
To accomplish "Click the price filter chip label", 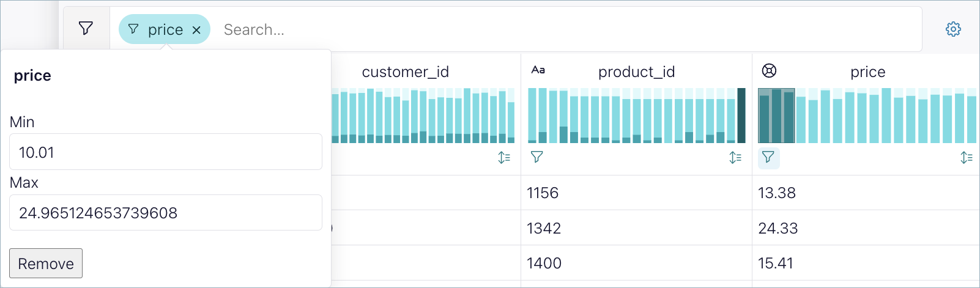I will point(165,30).
